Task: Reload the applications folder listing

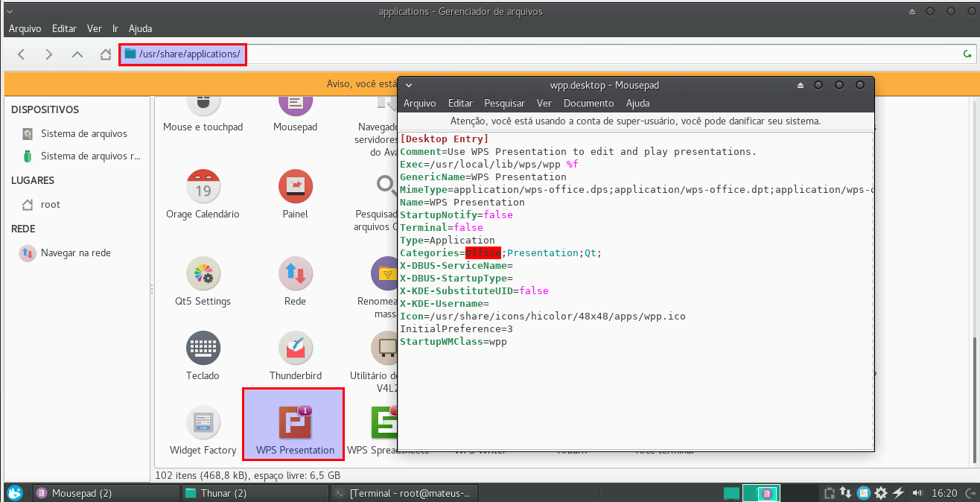Action: pos(967,54)
